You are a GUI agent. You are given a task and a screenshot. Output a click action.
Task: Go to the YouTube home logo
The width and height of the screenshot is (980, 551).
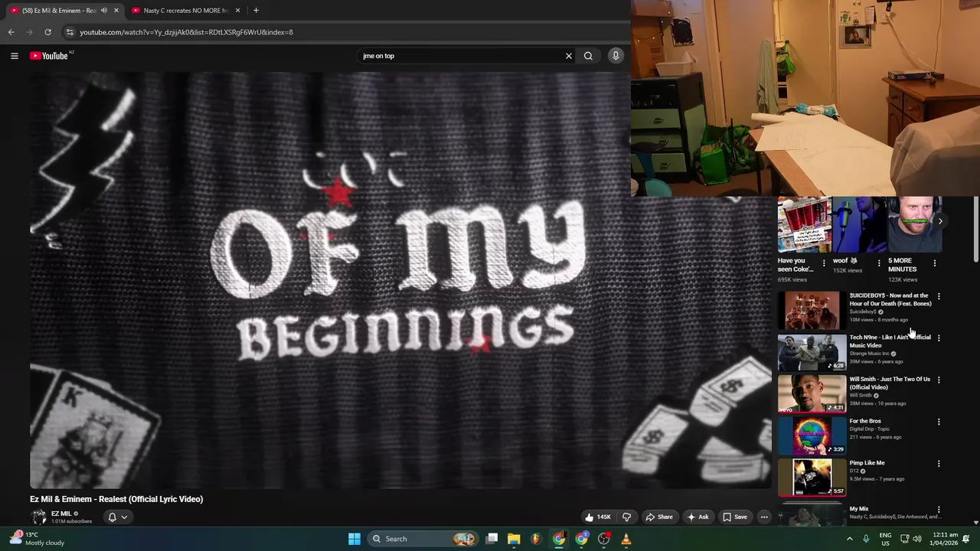coord(49,56)
